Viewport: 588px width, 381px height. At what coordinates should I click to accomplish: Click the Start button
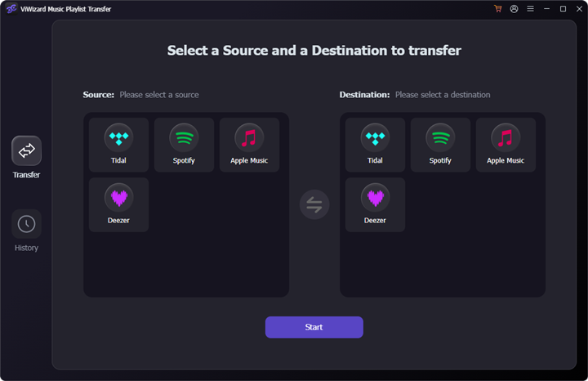(314, 327)
